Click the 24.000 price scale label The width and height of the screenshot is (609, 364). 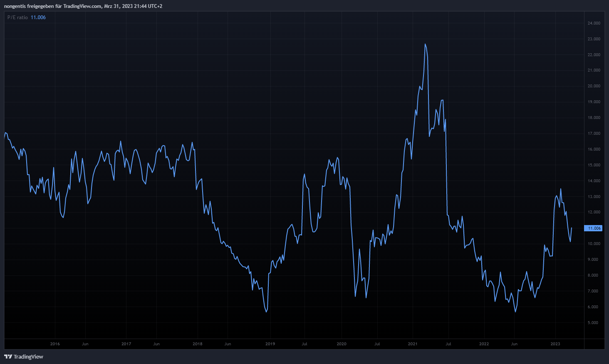pos(594,23)
